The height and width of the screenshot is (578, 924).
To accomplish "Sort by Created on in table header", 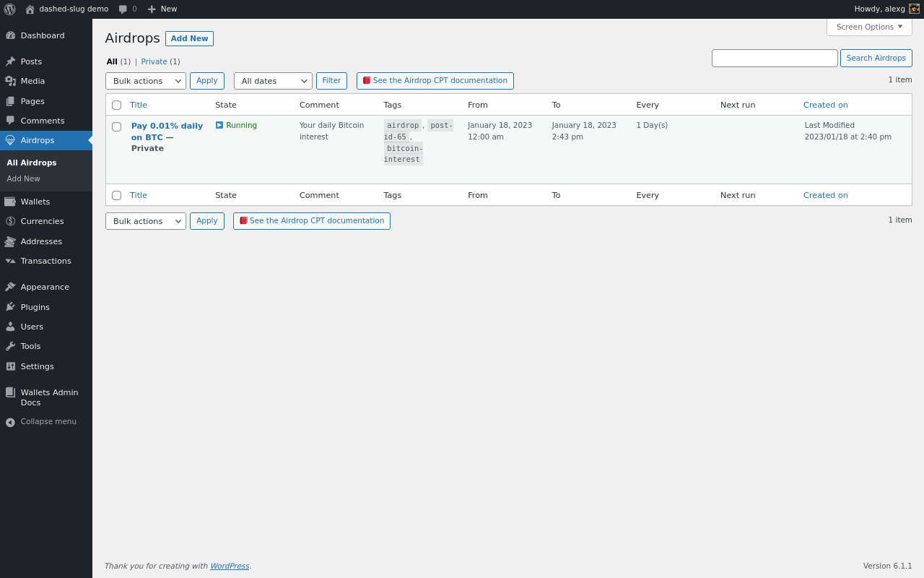I will pyautogui.click(x=826, y=105).
